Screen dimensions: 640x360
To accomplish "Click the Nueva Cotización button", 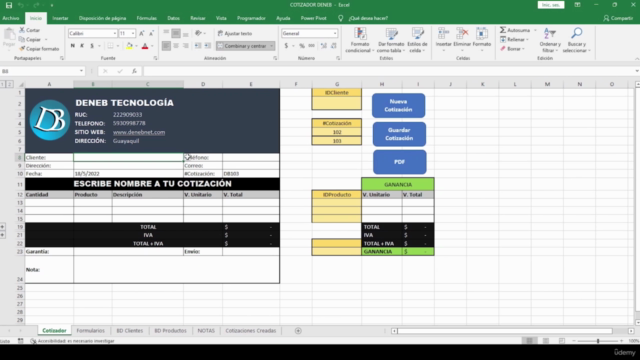I will [398, 106].
